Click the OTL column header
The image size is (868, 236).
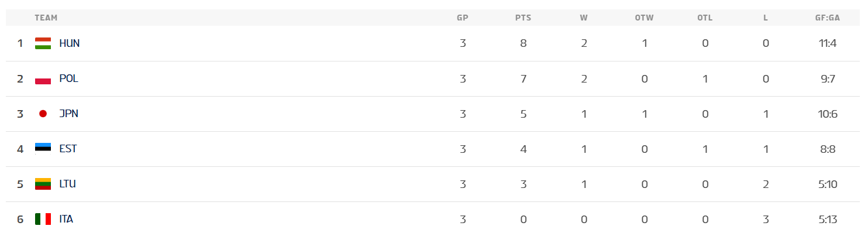(705, 18)
